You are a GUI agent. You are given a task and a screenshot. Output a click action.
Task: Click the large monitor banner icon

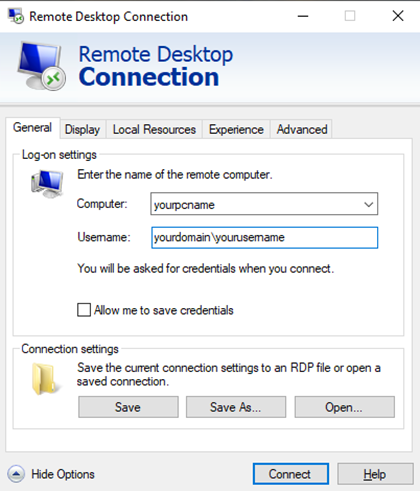pyautogui.click(x=42, y=66)
